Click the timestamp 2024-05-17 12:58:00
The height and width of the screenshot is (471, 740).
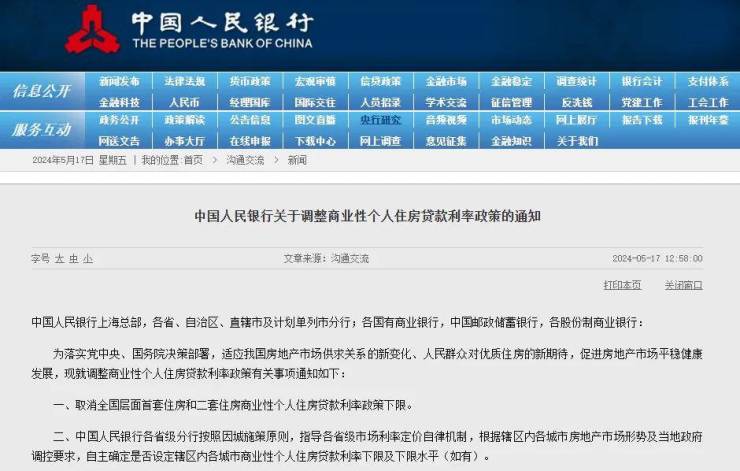coord(657,259)
